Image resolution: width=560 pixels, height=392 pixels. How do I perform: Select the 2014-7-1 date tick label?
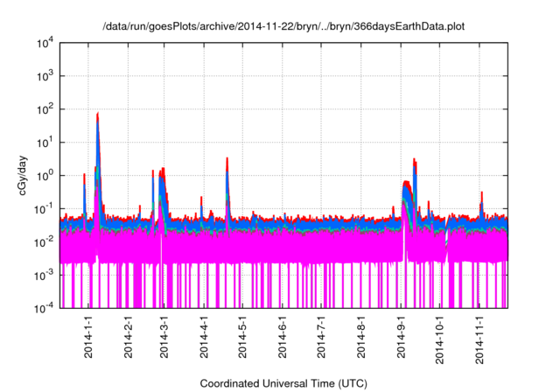[321, 339]
